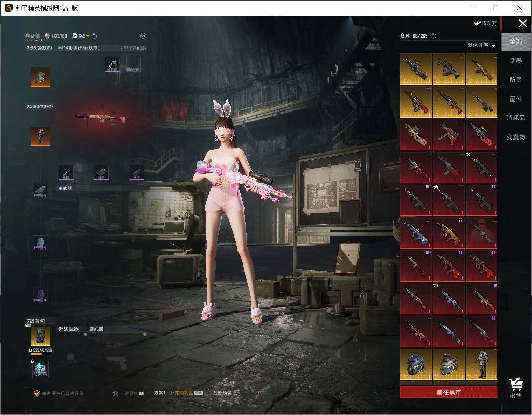Select the tan P90 submachine gun thumbnail
Image resolution: width=532 pixels, height=415 pixels.
(x=416, y=135)
